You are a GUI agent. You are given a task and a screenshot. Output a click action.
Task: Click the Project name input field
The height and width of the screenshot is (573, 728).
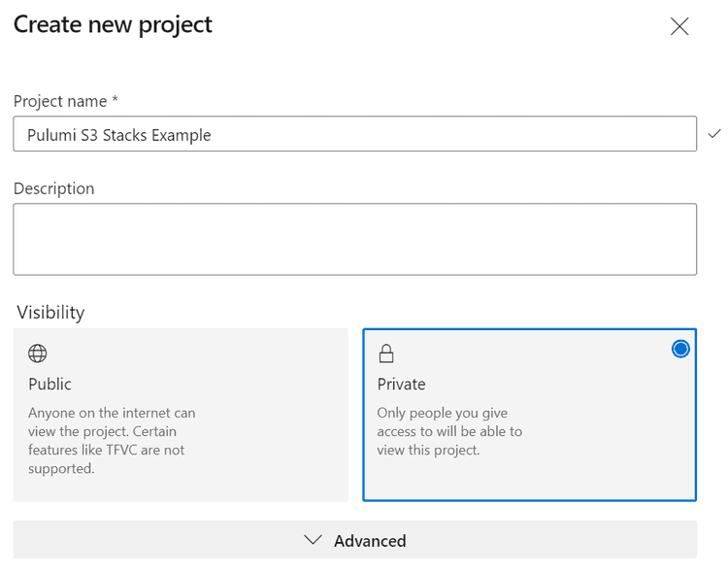tap(354, 134)
